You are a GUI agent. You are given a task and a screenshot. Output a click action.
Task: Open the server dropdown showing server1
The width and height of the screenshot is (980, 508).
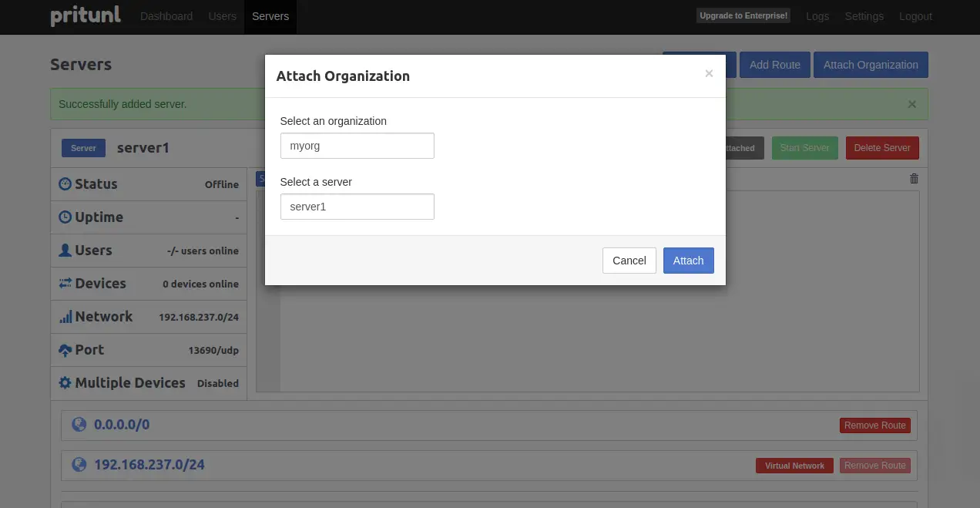357,207
